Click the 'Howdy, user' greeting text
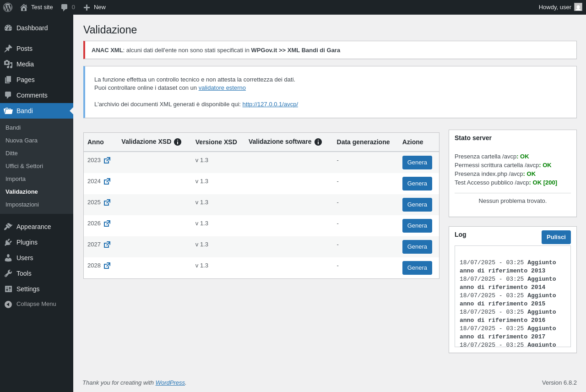 coord(555,7)
